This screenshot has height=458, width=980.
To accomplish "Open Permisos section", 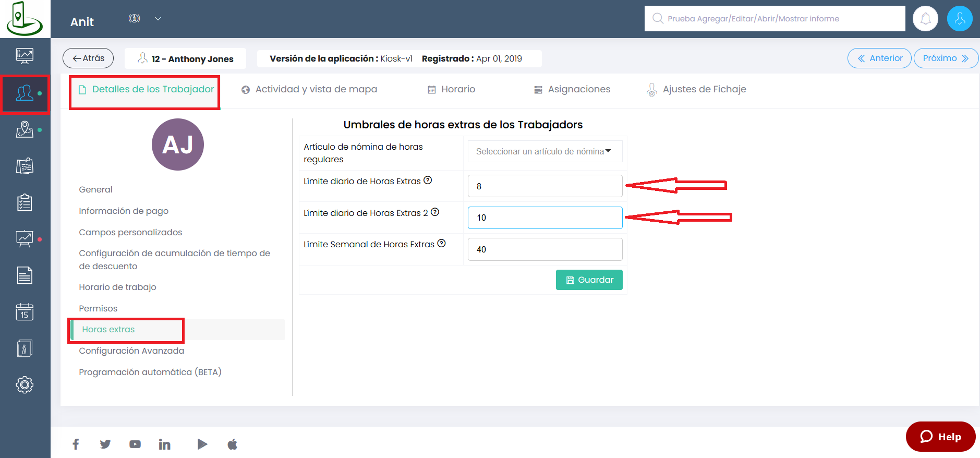I will [x=98, y=309].
